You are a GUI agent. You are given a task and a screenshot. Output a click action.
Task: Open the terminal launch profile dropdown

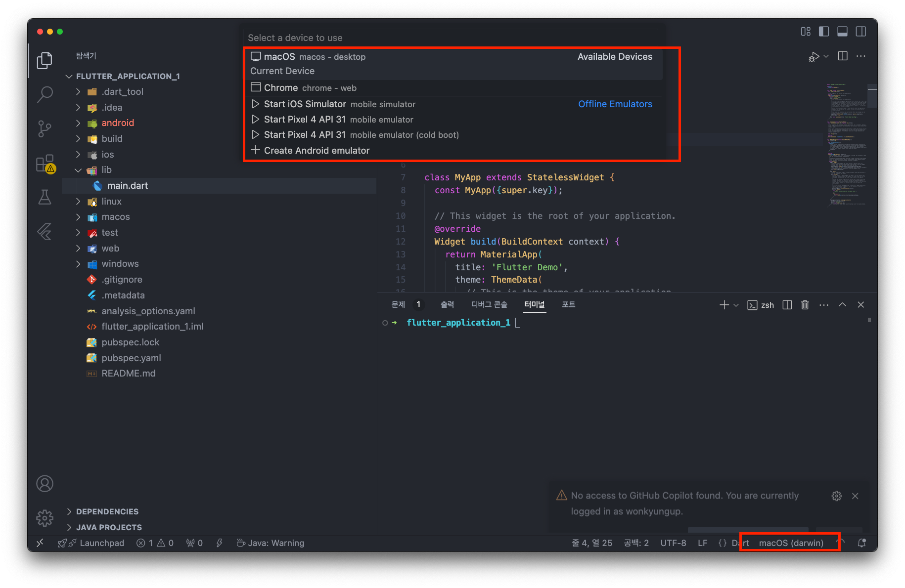(x=736, y=305)
